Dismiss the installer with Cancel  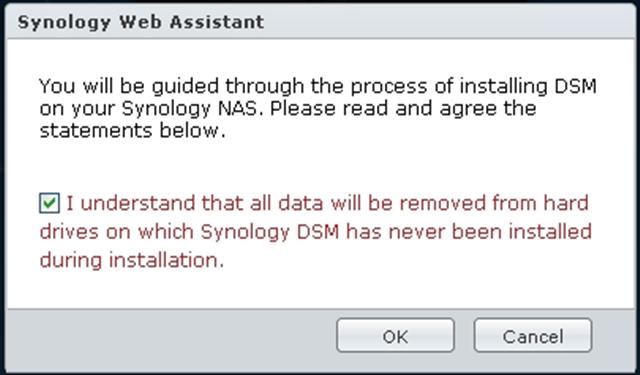[x=533, y=335]
